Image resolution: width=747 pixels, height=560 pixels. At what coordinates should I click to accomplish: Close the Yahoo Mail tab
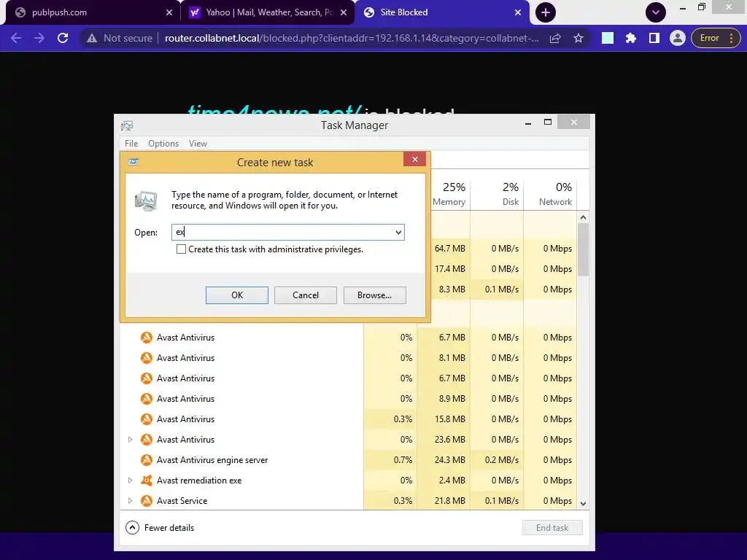(x=344, y=12)
